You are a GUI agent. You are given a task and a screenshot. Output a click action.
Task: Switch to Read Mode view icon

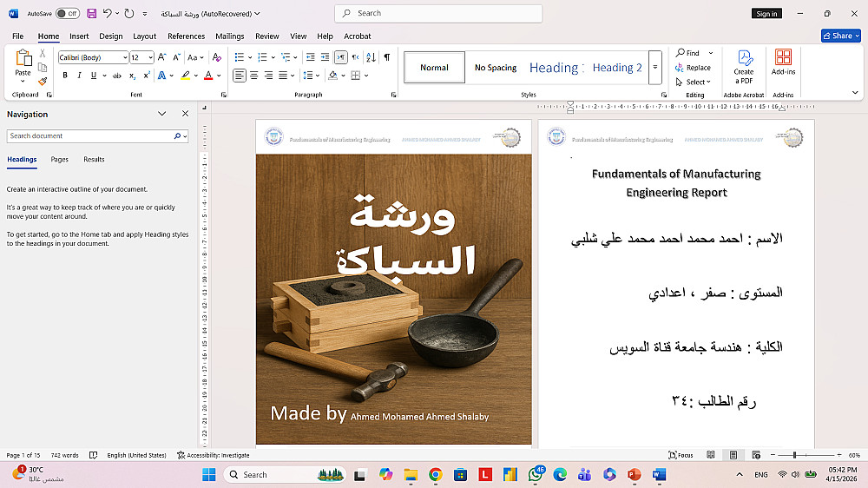(x=711, y=455)
